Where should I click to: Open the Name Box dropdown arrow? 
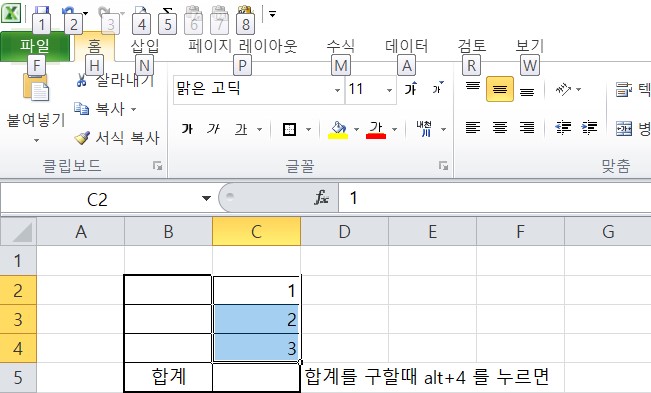[x=206, y=198]
